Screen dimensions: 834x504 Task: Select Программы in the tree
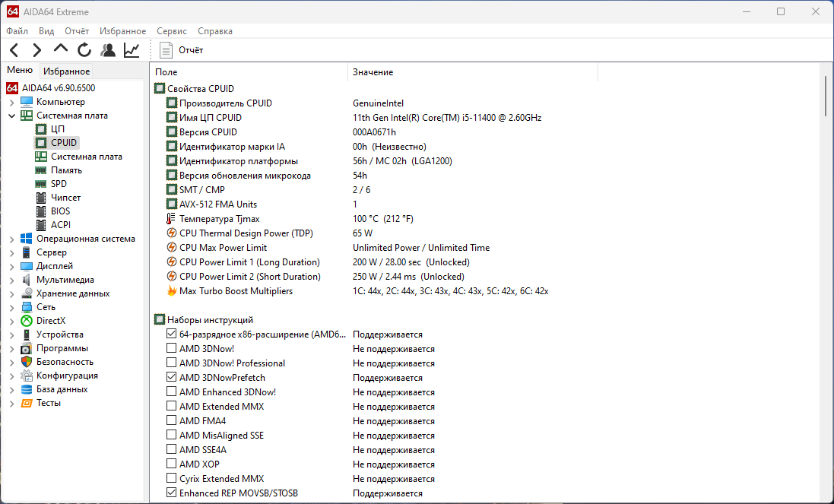(62, 348)
